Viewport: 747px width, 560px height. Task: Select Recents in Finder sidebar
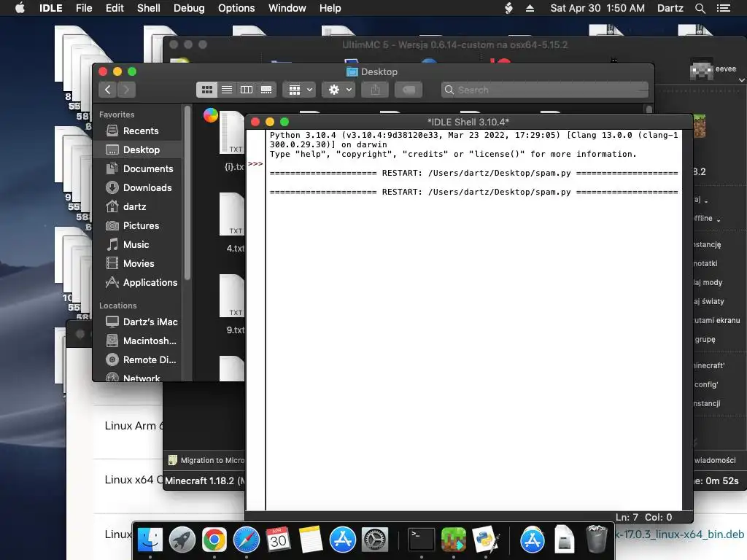point(137,131)
